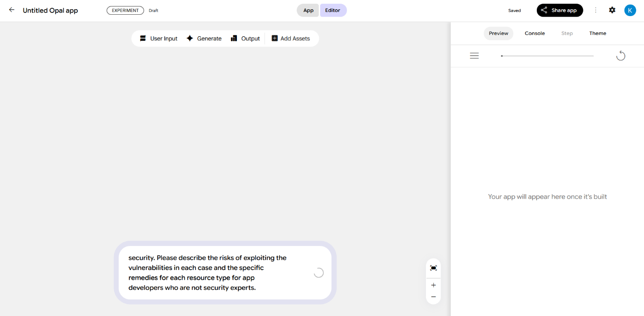Add an Output step
This screenshot has width=644, height=316.
(245, 39)
